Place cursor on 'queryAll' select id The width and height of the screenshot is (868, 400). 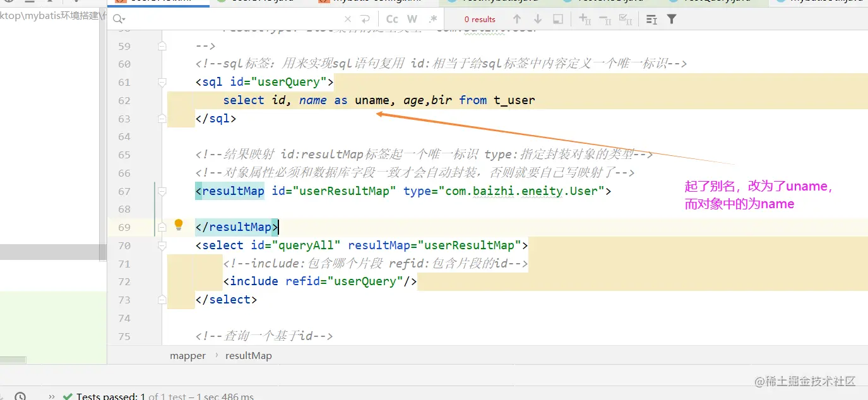[310, 245]
